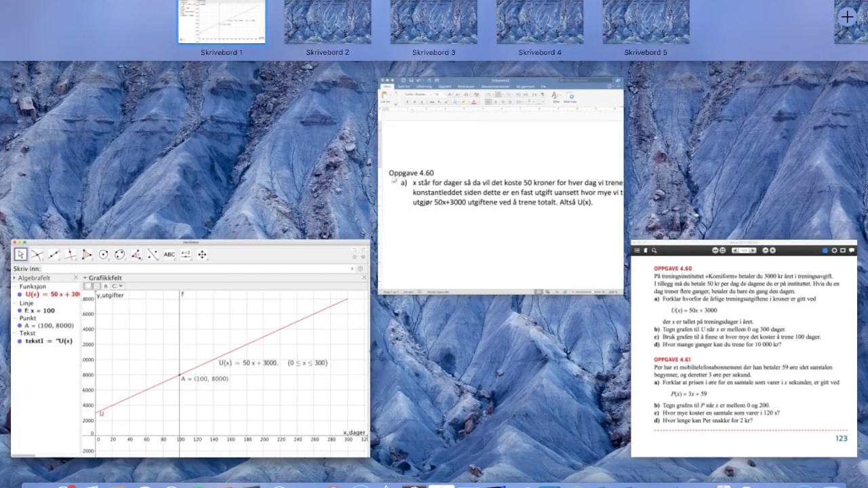Collapse the Linje group in Algebrafelt
Image resolution: width=868 pixels, height=488 pixels.
coord(14,303)
